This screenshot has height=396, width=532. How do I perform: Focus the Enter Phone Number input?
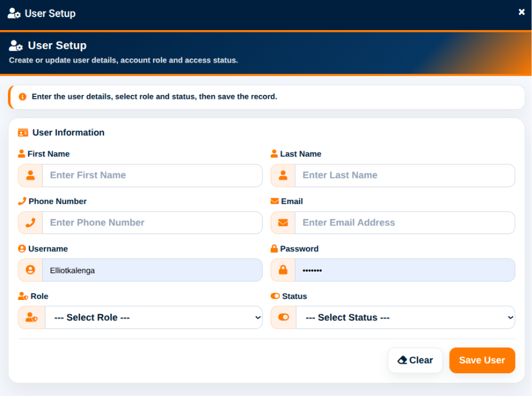(152, 223)
